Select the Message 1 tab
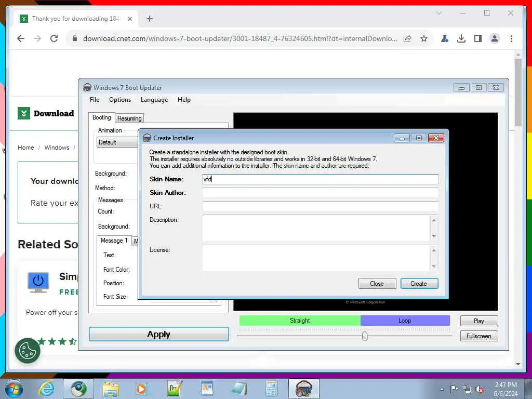Viewport: 532px width, 399px height. pos(114,240)
